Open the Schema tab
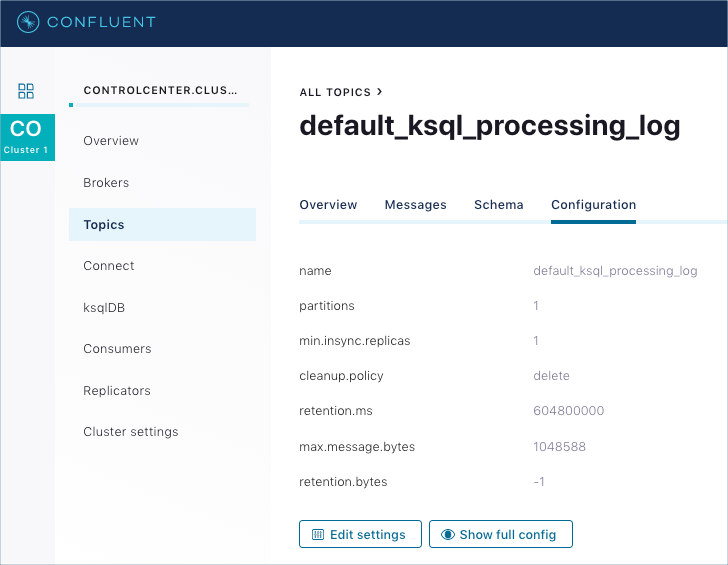This screenshot has width=728, height=565. point(498,205)
